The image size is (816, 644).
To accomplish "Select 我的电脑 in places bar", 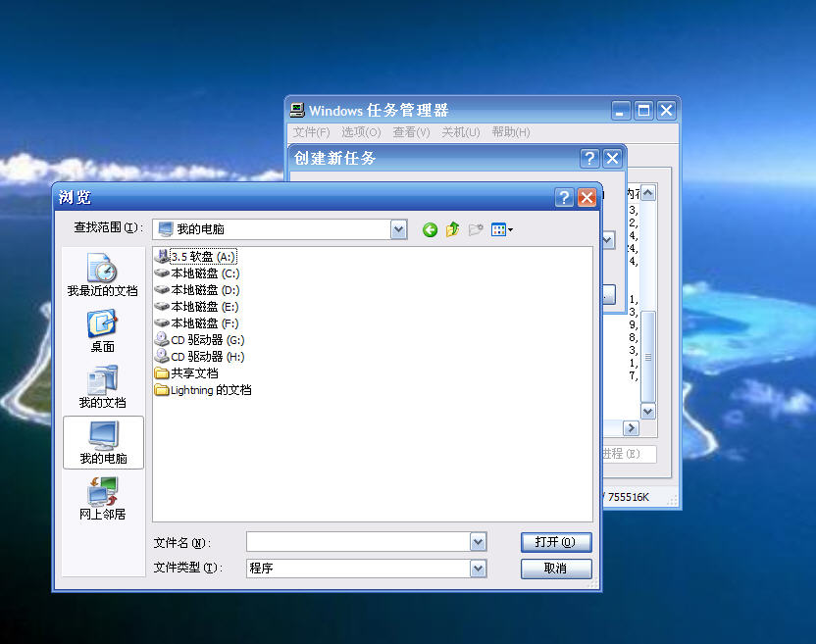I will click(x=103, y=443).
